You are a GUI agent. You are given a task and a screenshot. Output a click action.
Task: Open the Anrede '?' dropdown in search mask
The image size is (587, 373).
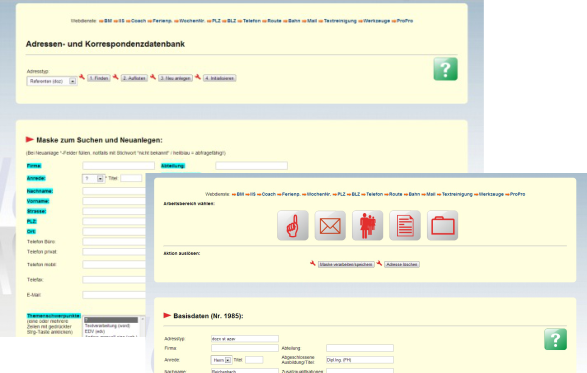pyautogui.click(x=93, y=179)
